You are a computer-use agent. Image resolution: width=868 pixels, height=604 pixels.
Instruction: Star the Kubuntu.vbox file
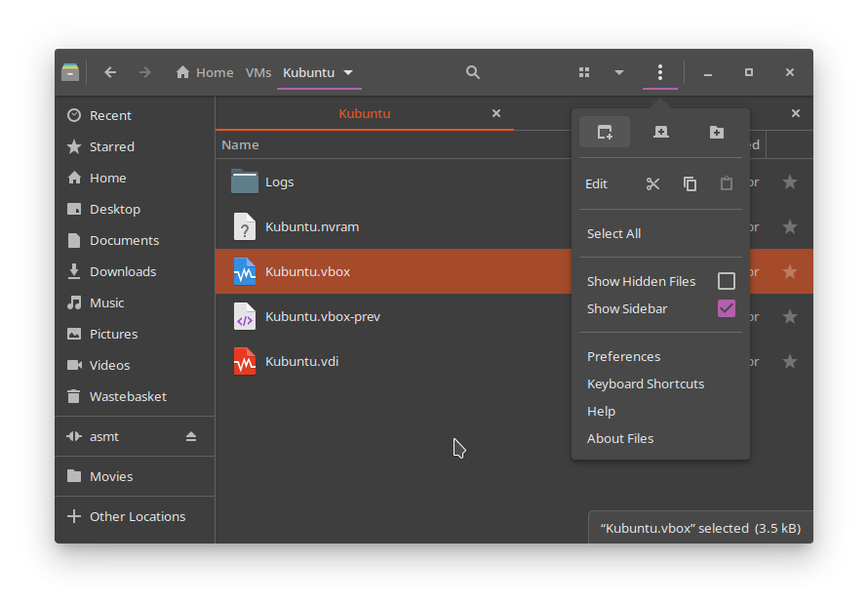click(x=790, y=272)
